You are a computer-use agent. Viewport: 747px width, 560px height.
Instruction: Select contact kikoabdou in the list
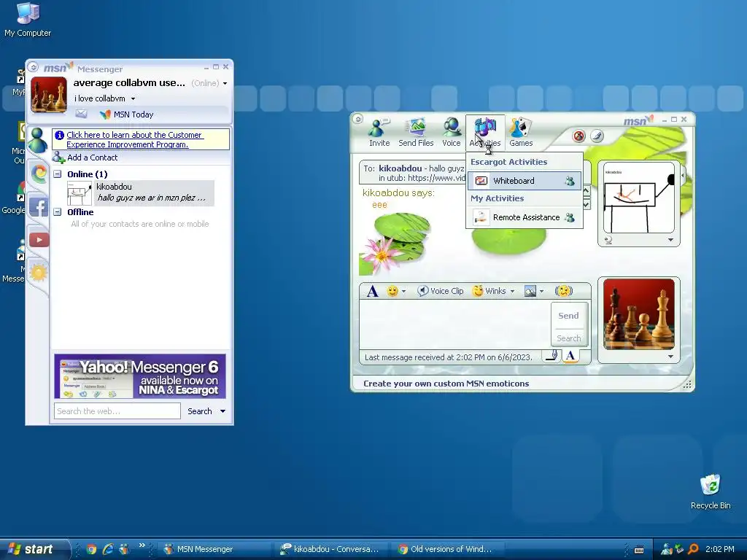click(141, 192)
